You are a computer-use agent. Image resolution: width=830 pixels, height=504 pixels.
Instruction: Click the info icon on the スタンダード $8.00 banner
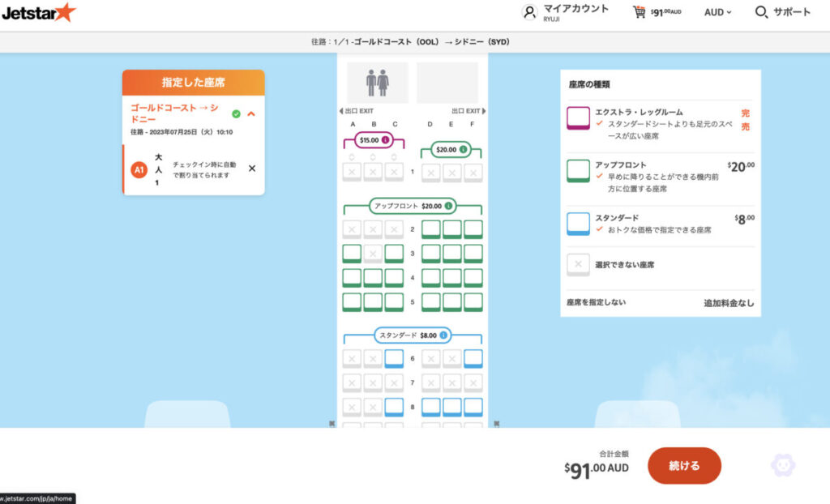click(x=444, y=335)
